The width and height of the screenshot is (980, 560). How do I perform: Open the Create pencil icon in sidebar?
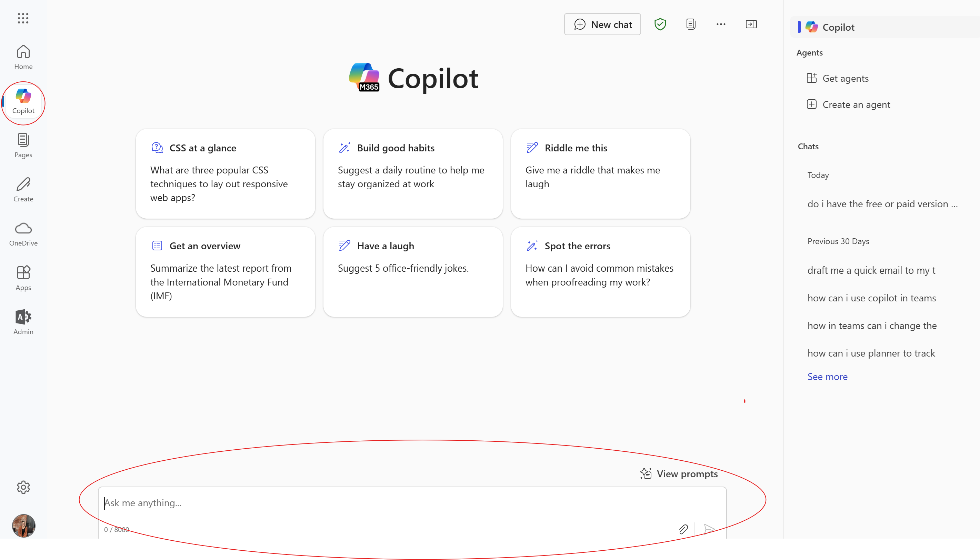click(23, 190)
